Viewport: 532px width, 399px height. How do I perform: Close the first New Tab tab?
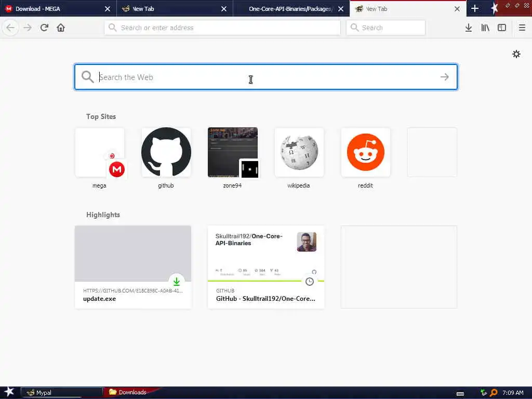[223, 9]
